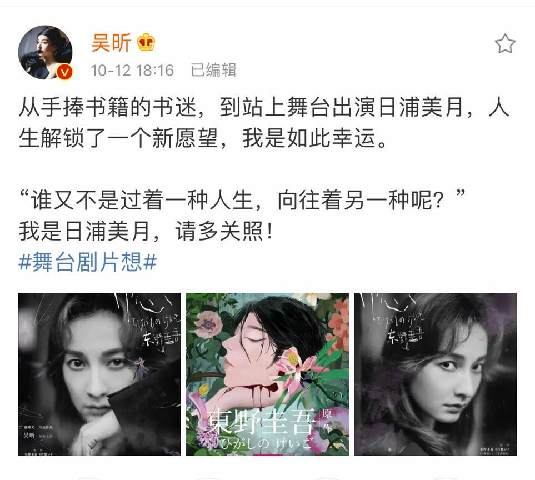Click the handwritten title on the left poster
535x480 pixels.
(148, 321)
